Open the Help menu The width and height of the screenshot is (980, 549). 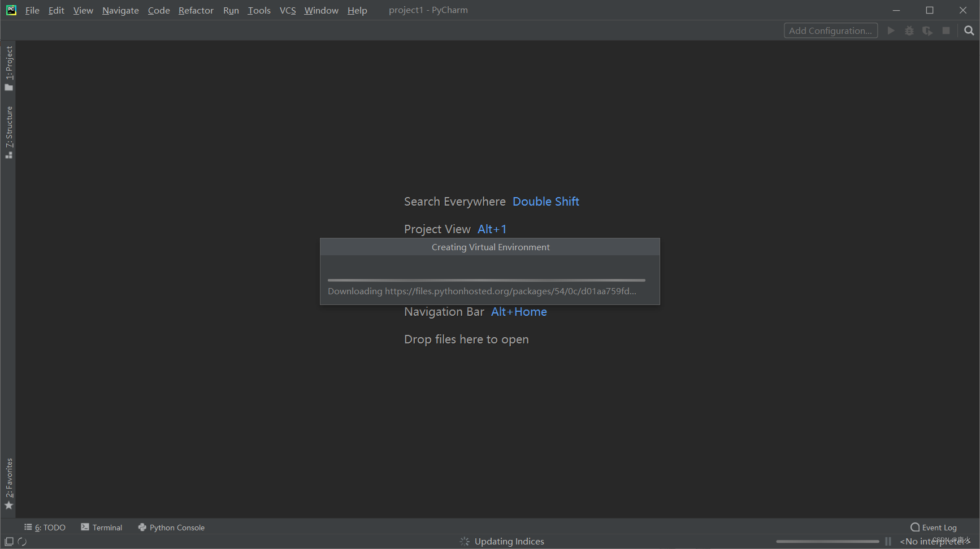click(357, 10)
